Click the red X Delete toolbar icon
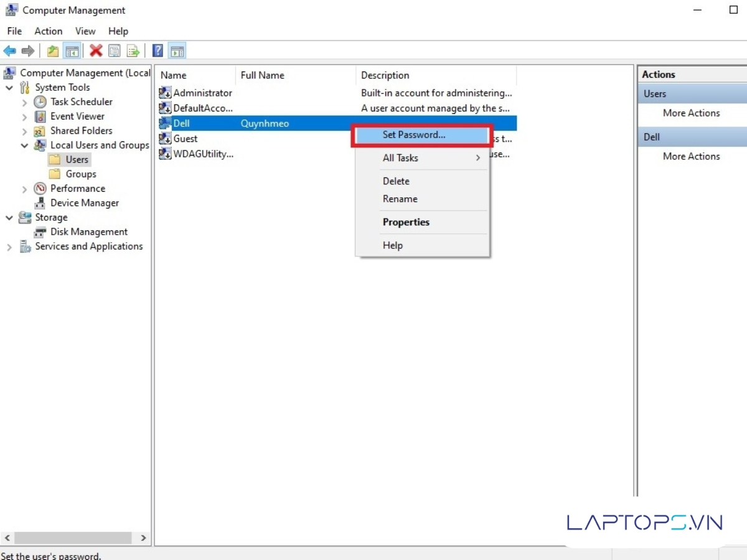 tap(96, 51)
